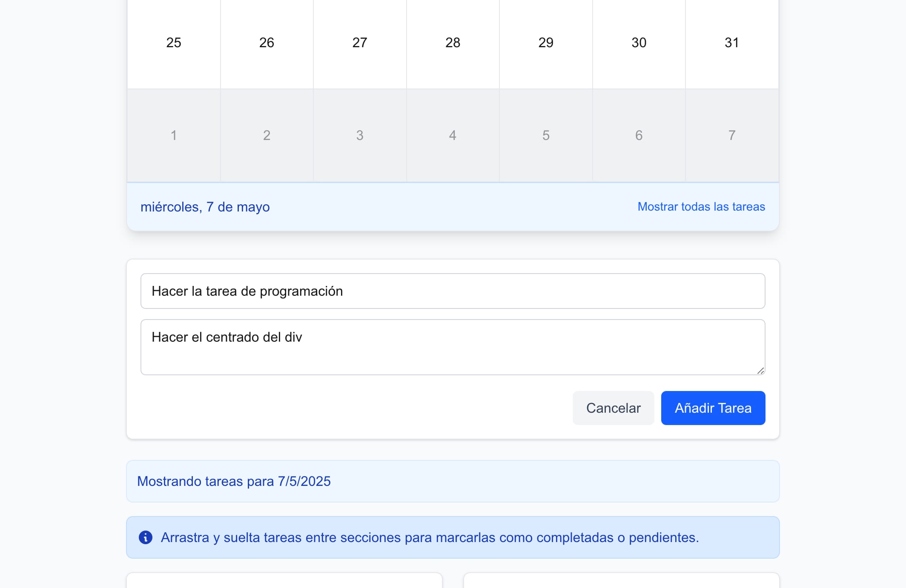Pick greyed-out day 5 of next month
The image size is (906, 588).
546,135
